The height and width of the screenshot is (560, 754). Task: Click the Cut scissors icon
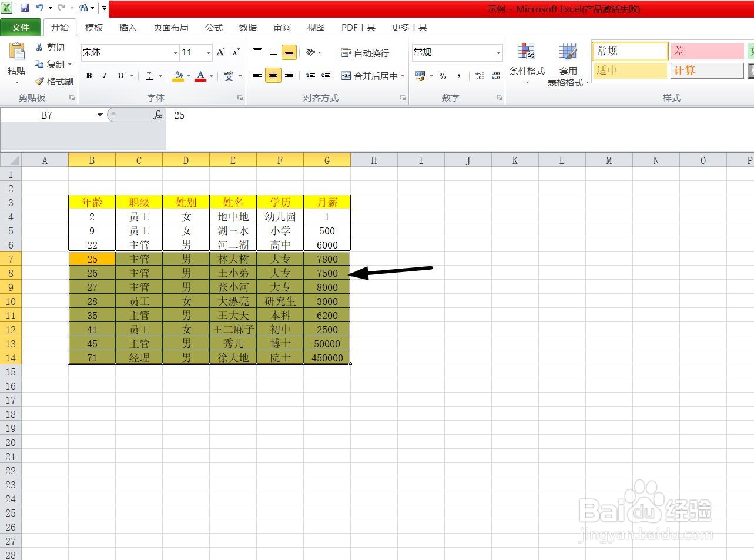click(x=39, y=47)
